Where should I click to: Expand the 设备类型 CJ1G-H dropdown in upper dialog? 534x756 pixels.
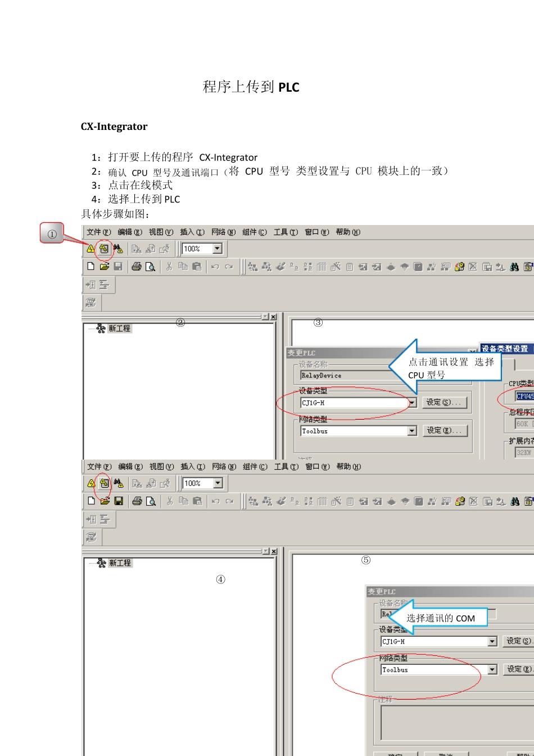(x=412, y=403)
